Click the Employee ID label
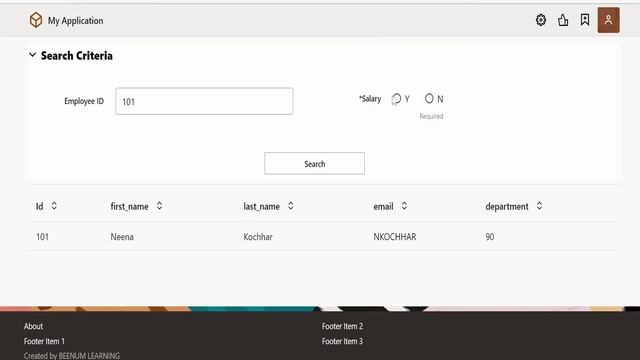 84,101
